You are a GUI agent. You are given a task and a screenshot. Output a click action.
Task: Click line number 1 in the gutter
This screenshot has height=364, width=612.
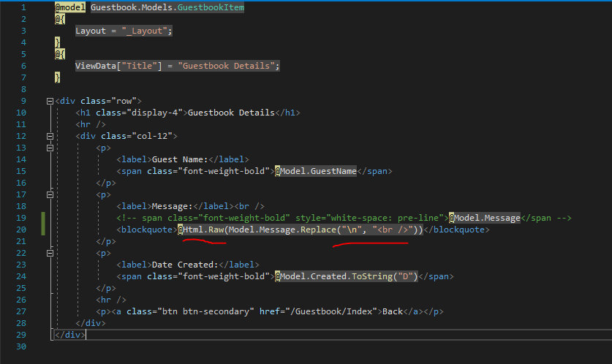(x=23, y=7)
